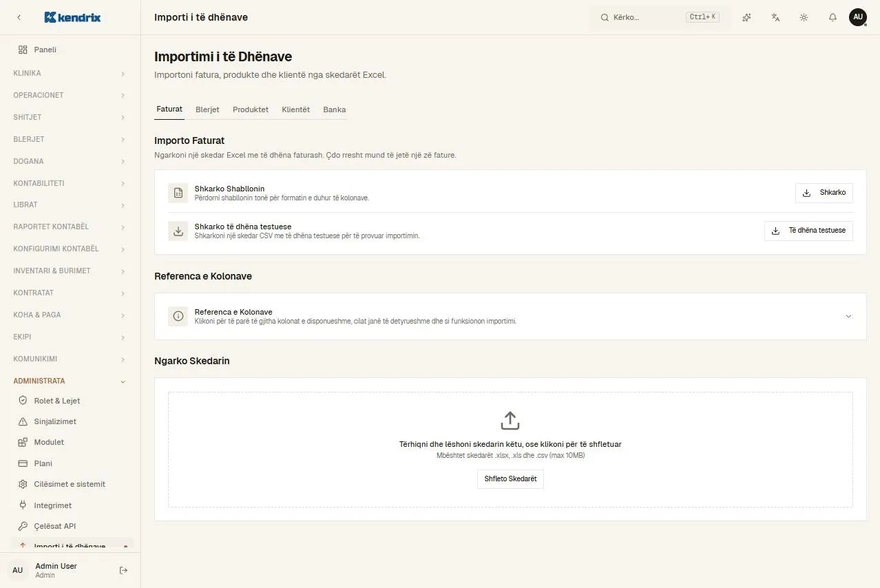This screenshot has width=880, height=588.
Task: Click the upload icon in drop zone
Action: [510, 421]
